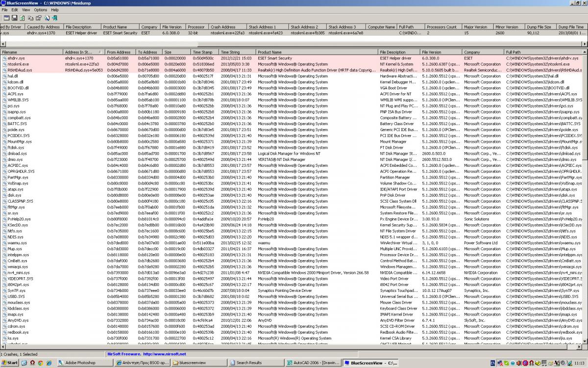Open the View menu
Viewport: 588px width, 368px height.
(x=26, y=10)
